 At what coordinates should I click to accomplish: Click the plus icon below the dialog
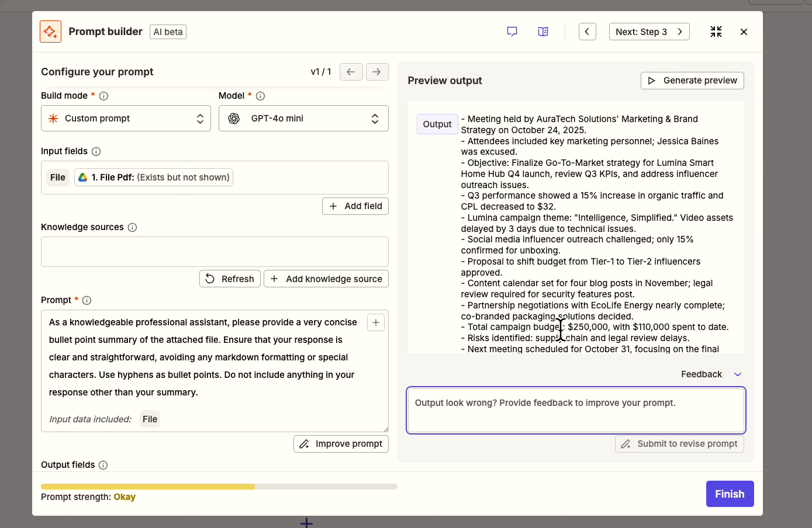306,523
